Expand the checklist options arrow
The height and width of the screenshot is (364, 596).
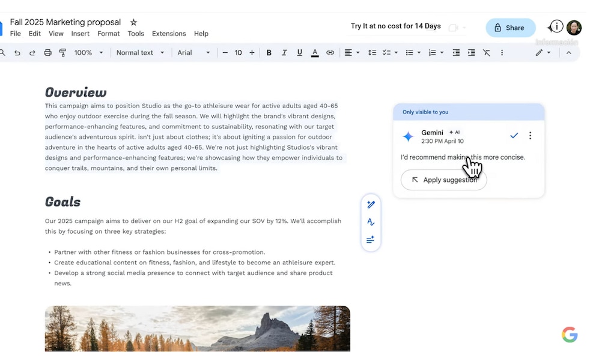[396, 53]
